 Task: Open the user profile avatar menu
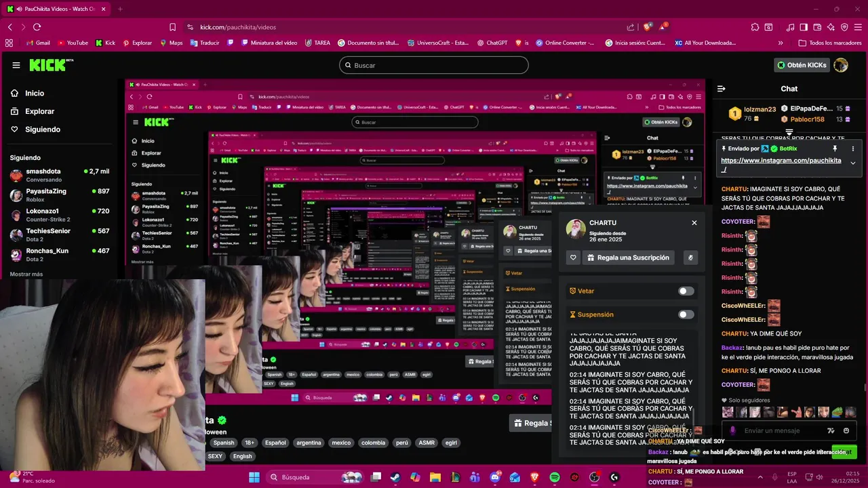841,65
